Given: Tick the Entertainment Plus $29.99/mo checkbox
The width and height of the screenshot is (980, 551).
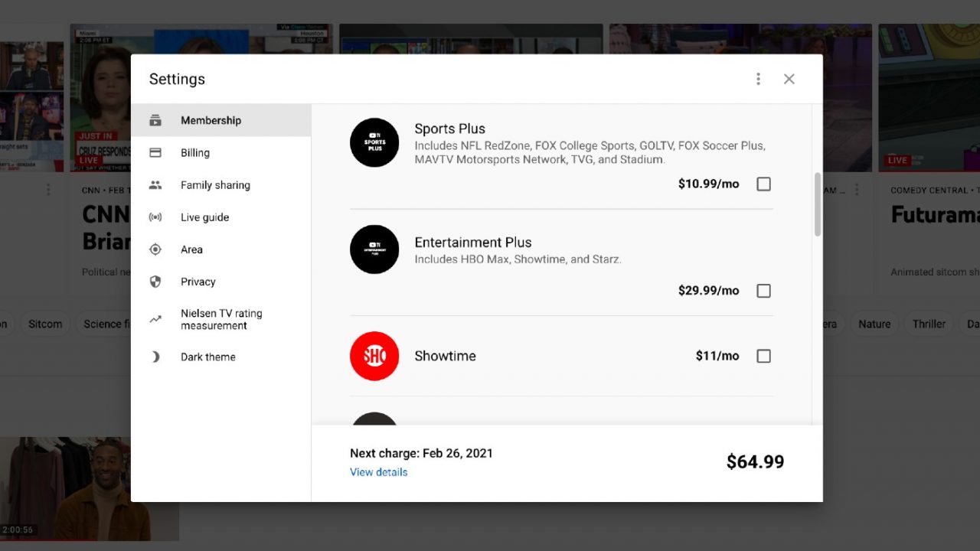Looking at the screenshot, I should (x=763, y=291).
